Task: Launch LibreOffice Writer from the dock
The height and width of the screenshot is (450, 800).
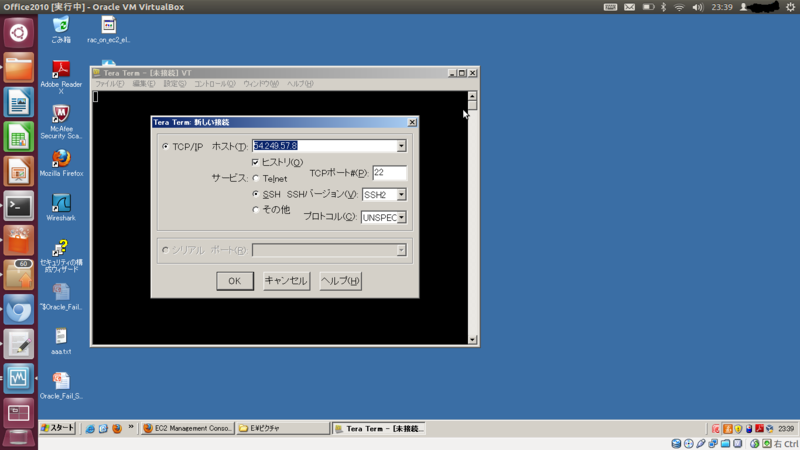Action: point(18,102)
